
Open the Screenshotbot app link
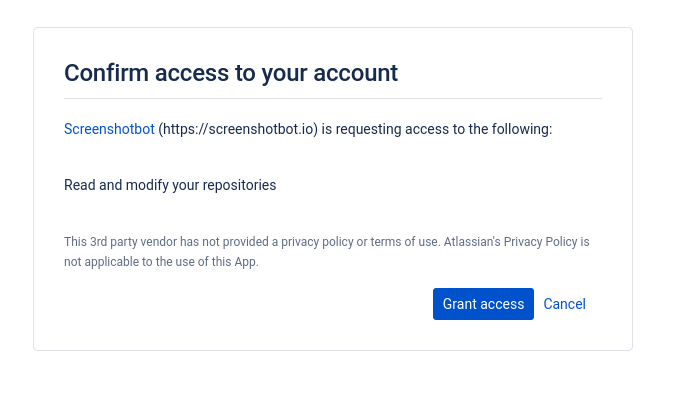(x=109, y=129)
